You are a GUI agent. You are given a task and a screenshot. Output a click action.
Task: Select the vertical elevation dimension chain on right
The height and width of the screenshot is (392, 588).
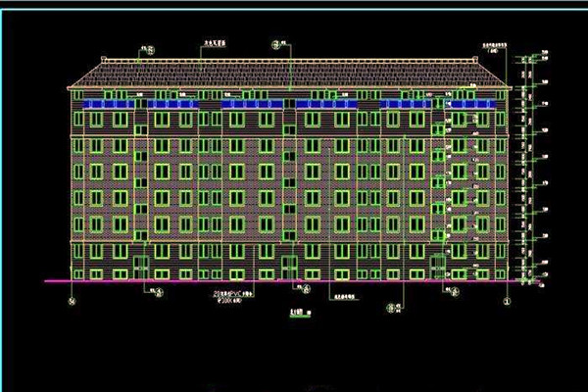coord(527,167)
